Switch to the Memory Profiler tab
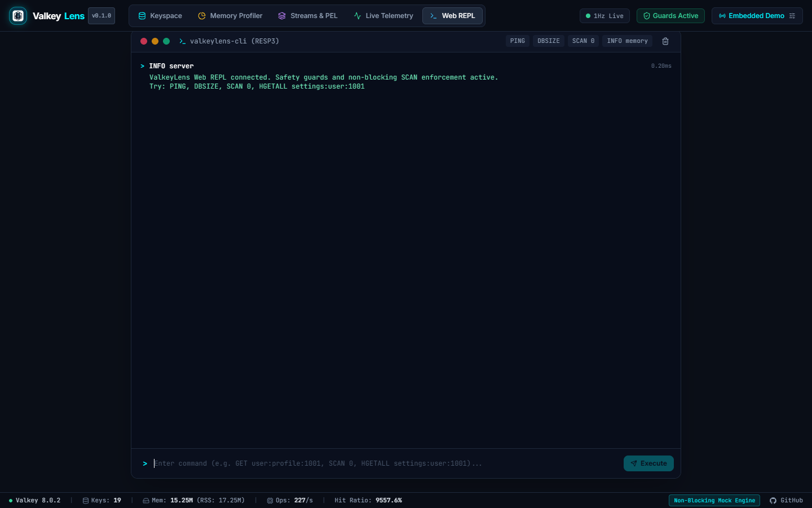 230,16
